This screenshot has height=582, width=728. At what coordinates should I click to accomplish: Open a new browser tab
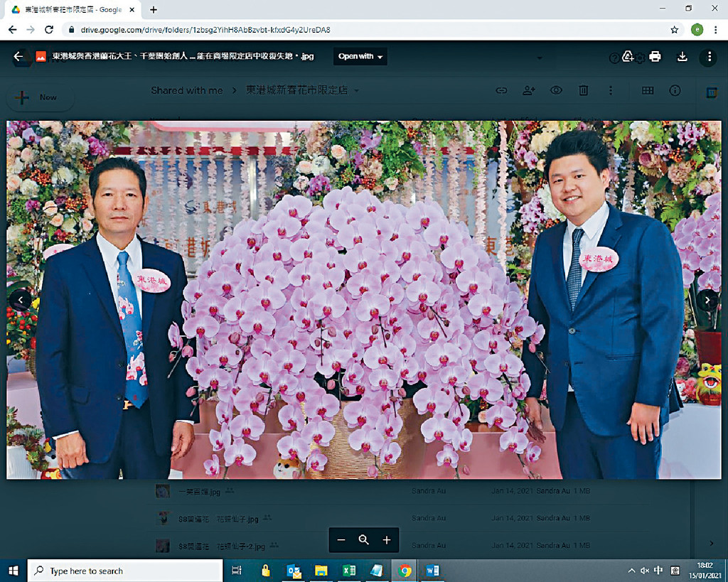pos(154,9)
